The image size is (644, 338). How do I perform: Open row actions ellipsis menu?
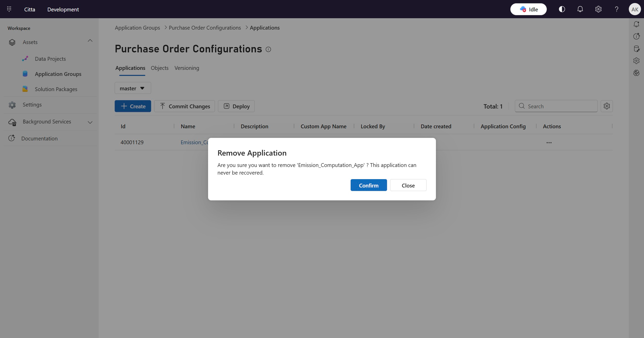(x=549, y=142)
